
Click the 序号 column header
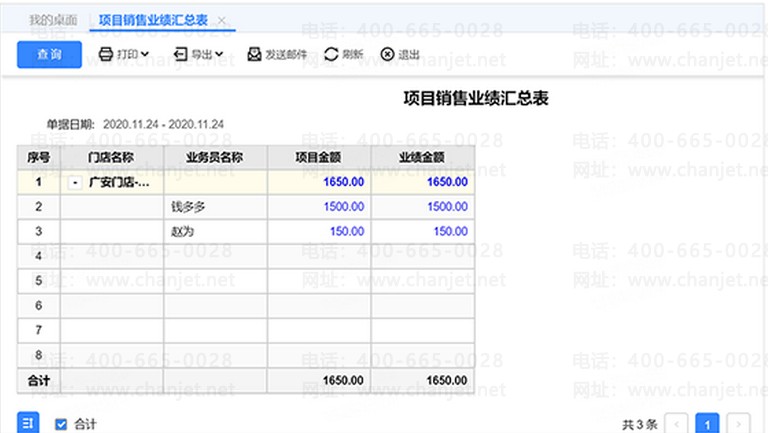click(x=39, y=158)
